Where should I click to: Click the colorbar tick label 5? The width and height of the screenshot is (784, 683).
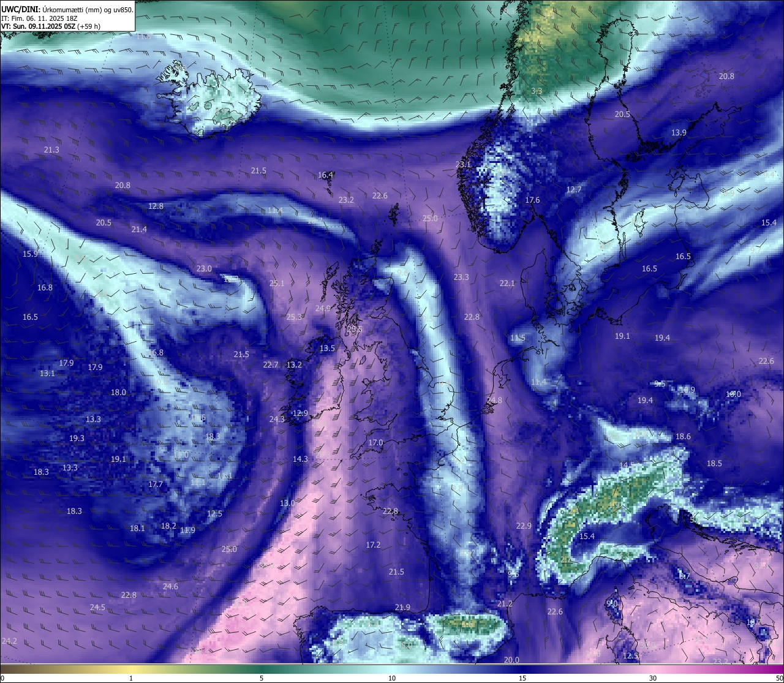[x=262, y=678]
